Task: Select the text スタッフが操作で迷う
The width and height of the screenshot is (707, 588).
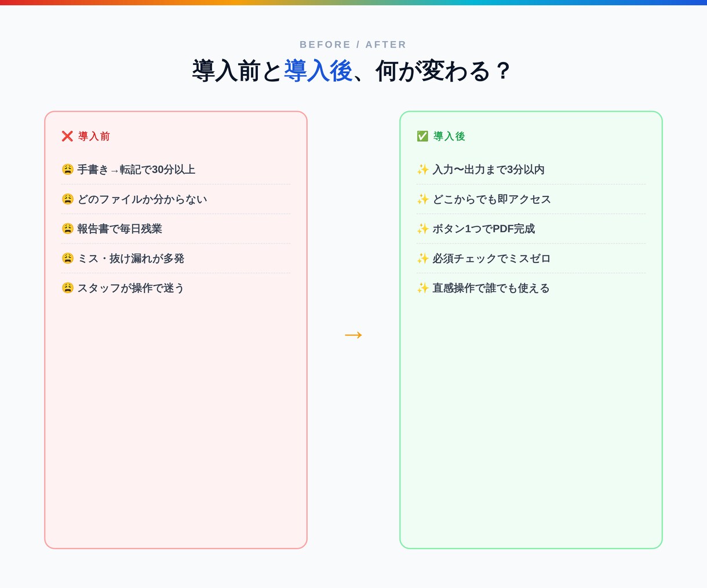Action: click(x=130, y=287)
